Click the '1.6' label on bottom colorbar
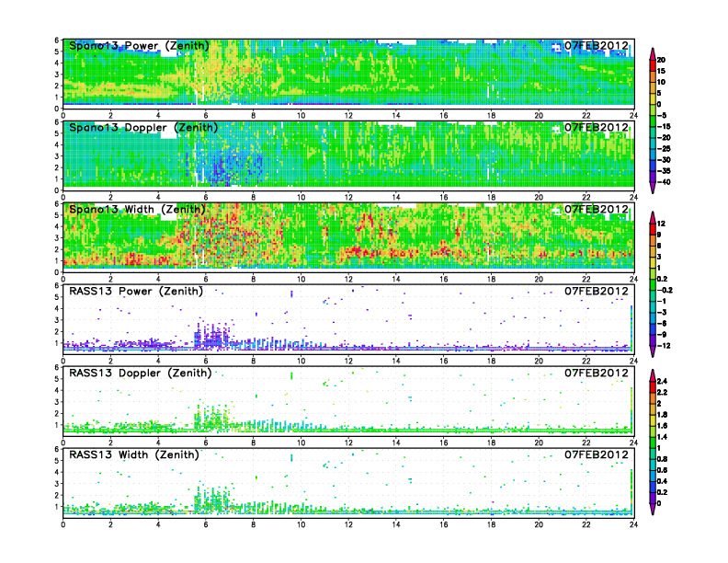This screenshot has width=728, height=563. click(662, 426)
